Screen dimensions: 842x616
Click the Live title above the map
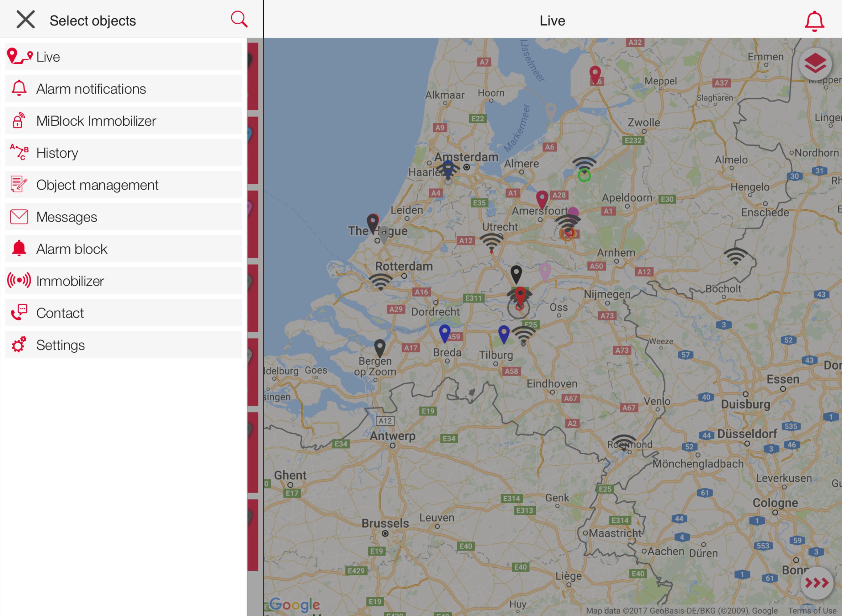pyautogui.click(x=552, y=21)
